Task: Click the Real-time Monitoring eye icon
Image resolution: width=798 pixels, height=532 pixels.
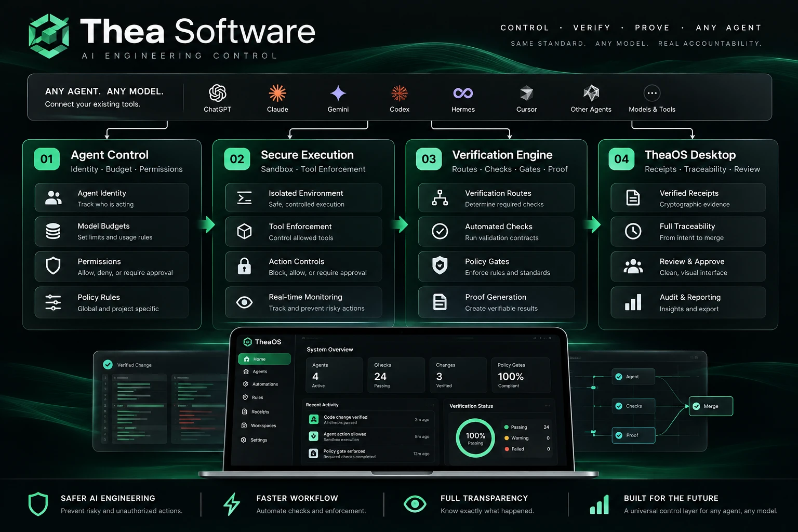Action: (x=244, y=302)
